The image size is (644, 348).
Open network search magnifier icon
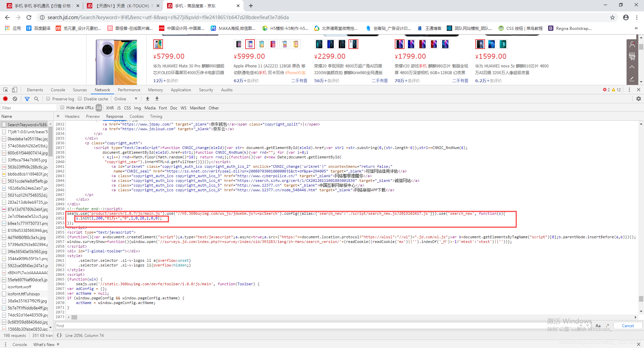(x=36, y=99)
